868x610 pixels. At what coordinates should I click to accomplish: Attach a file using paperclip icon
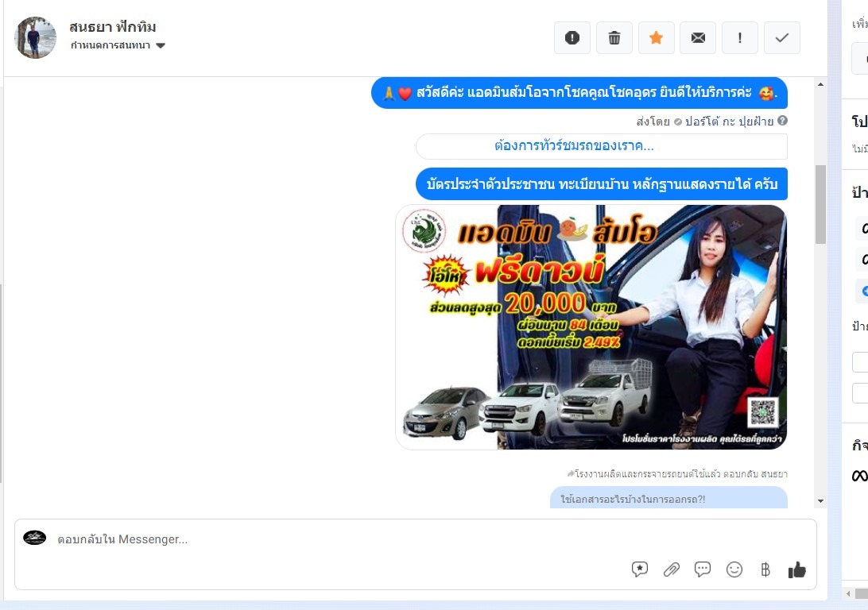click(671, 569)
